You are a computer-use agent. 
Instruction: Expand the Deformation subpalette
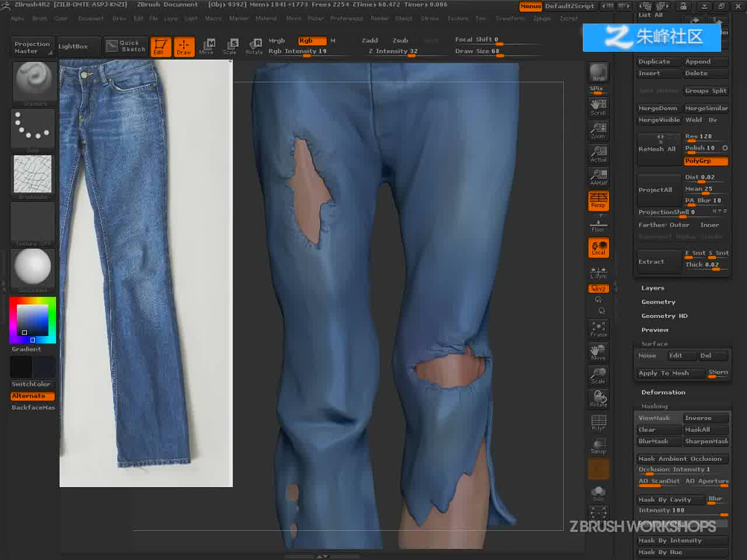tap(663, 393)
